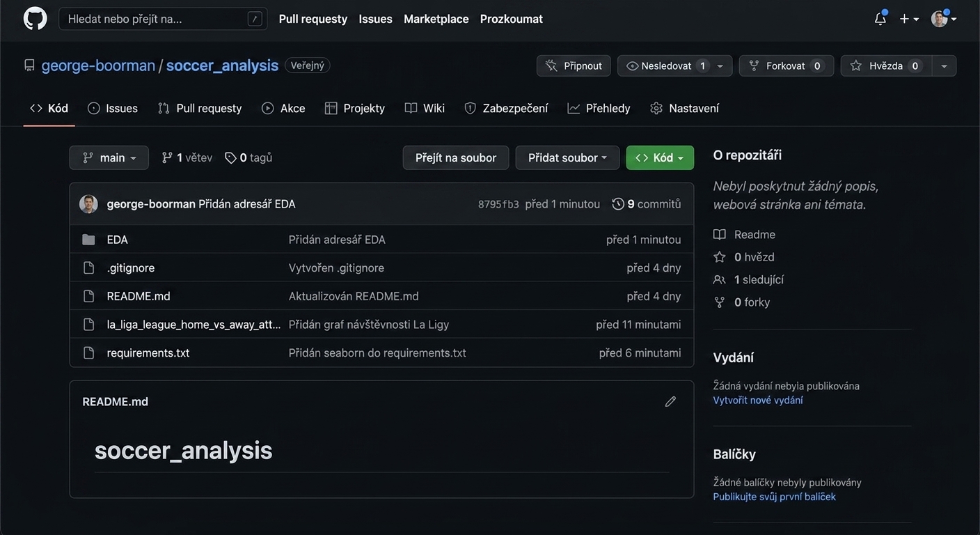Open Prozkoumat in the top bar

[x=512, y=19]
